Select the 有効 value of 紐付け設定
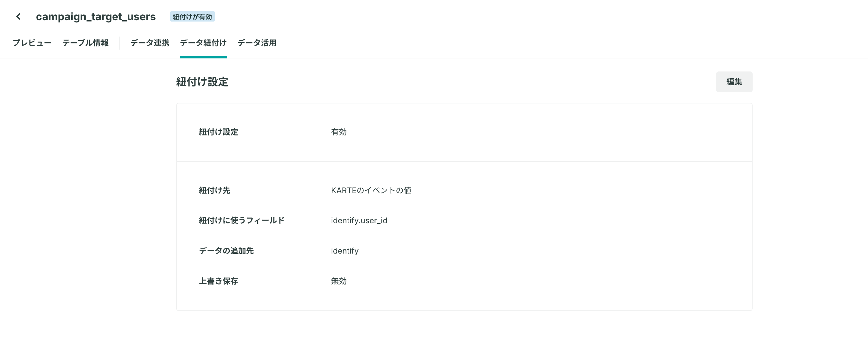The width and height of the screenshot is (868, 342). (339, 132)
